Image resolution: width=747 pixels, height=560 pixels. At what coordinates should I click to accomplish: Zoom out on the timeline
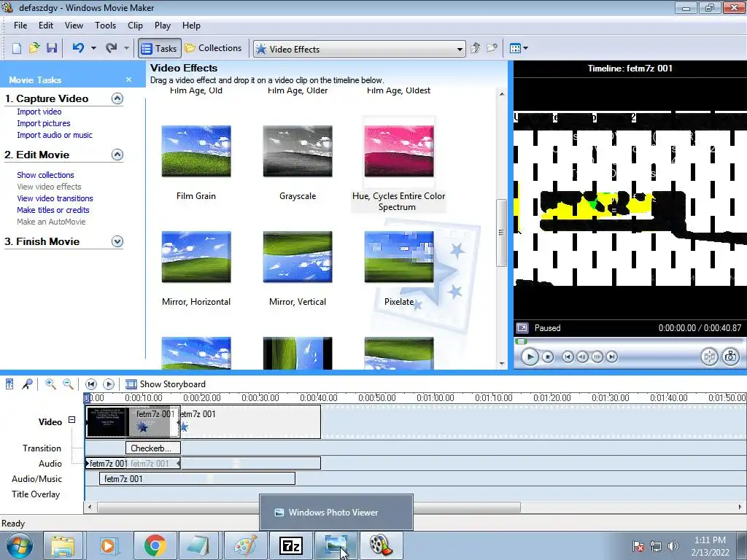[x=68, y=384]
